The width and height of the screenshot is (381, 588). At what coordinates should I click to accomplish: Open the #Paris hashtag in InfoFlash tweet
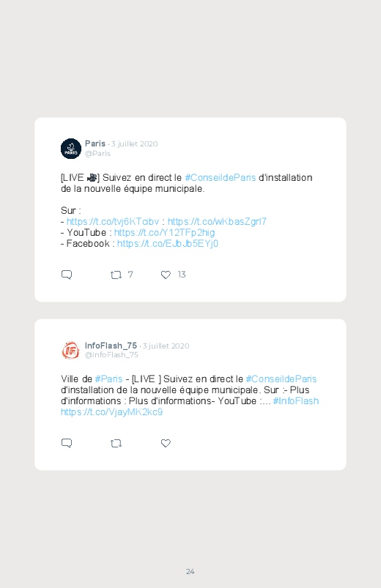(x=108, y=379)
